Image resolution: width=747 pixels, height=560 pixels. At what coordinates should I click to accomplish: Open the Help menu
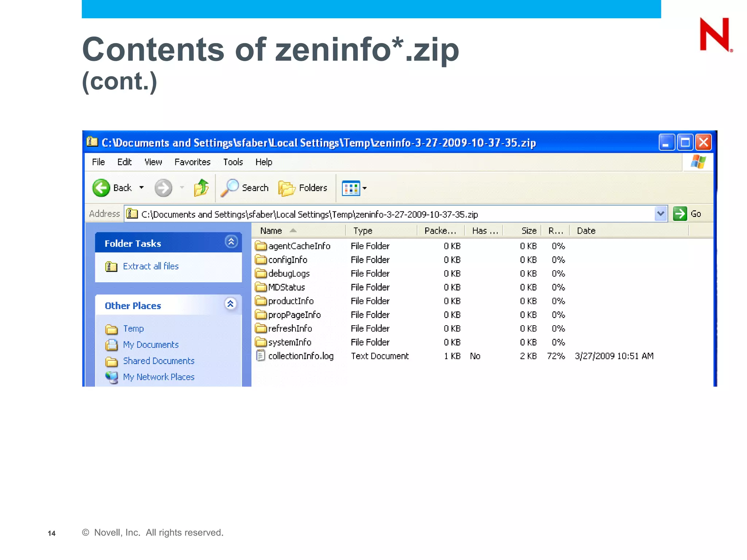[264, 162]
